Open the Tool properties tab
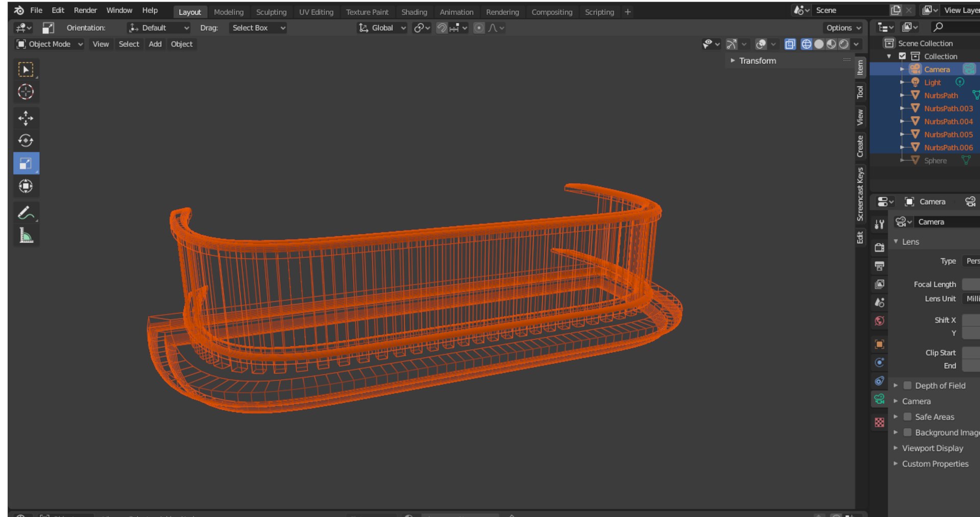The image size is (980, 517). point(879,224)
